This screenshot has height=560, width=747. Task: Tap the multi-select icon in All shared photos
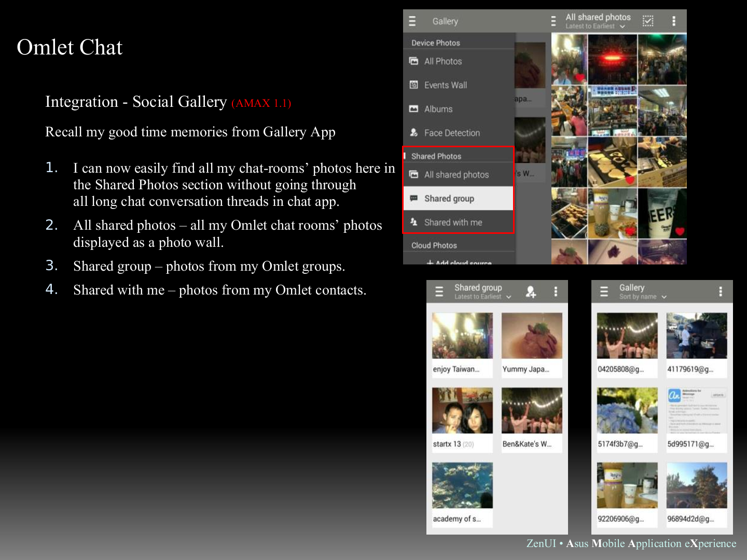(x=648, y=21)
